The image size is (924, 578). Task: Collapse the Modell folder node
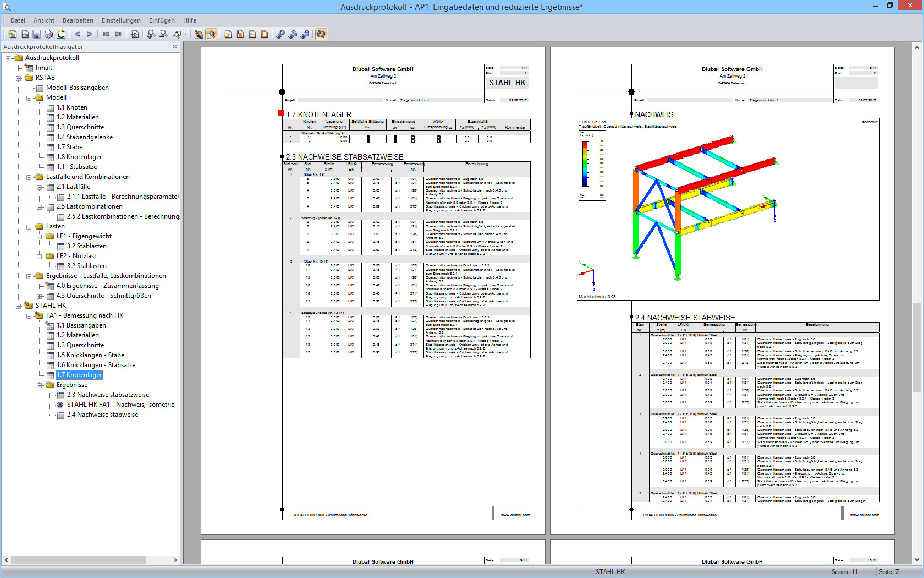coord(29,97)
